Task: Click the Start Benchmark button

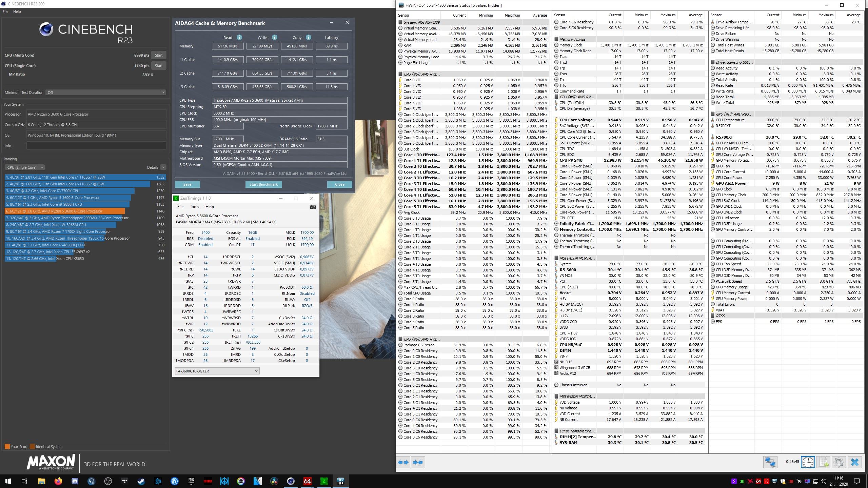Action: pyautogui.click(x=263, y=184)
